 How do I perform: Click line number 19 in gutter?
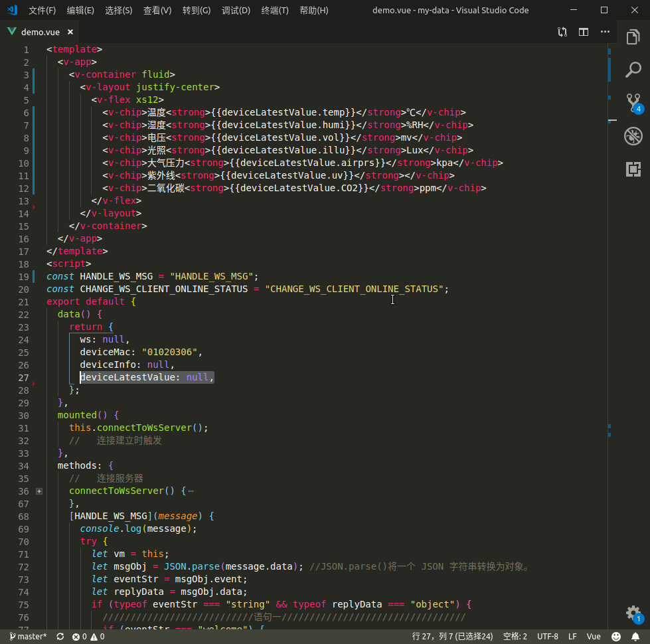click(x=24, y=276)
